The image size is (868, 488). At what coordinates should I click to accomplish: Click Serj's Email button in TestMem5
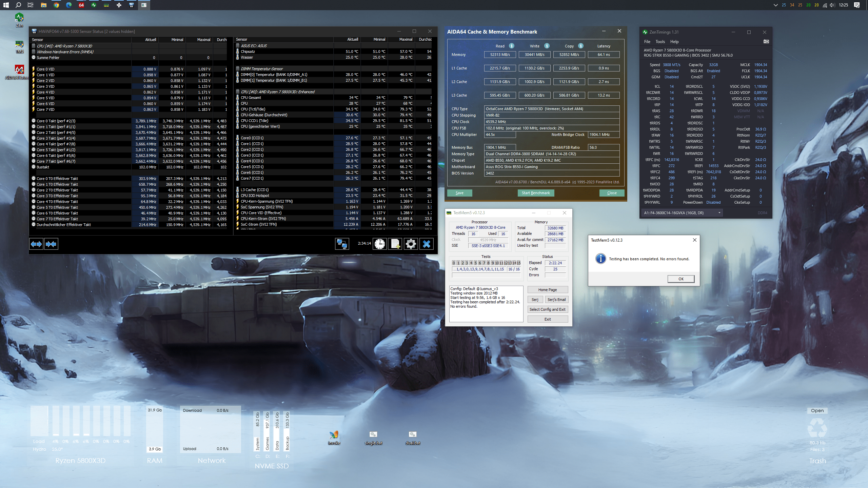(x=556, y=300)
